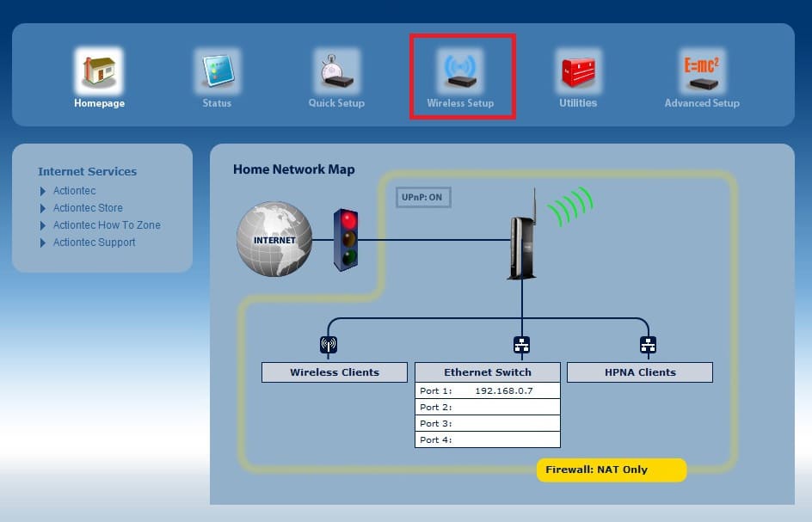Click Port 1 row showing 192.168.0.7

click(487, 390)
